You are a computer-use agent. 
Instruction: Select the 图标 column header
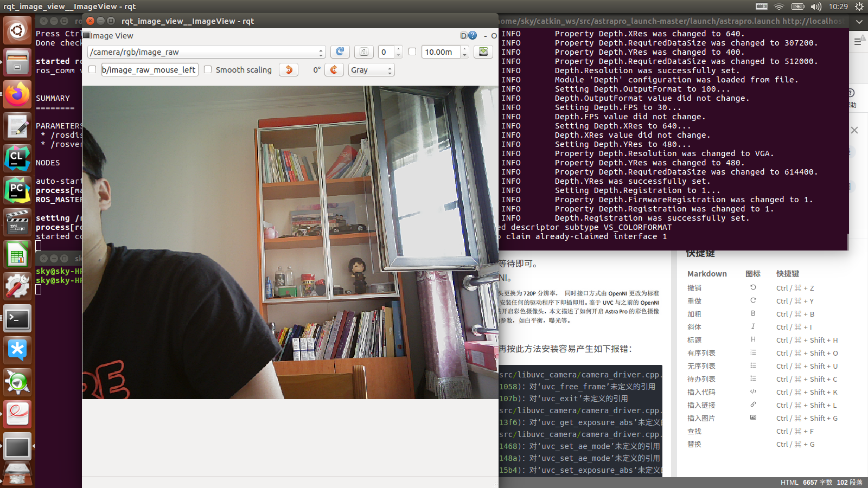point(753,274)
